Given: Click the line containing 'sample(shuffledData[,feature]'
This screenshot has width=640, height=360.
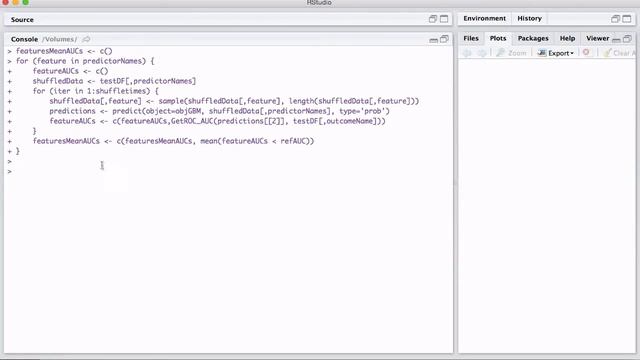Looking at the screenshot, I should coord(234,101).
